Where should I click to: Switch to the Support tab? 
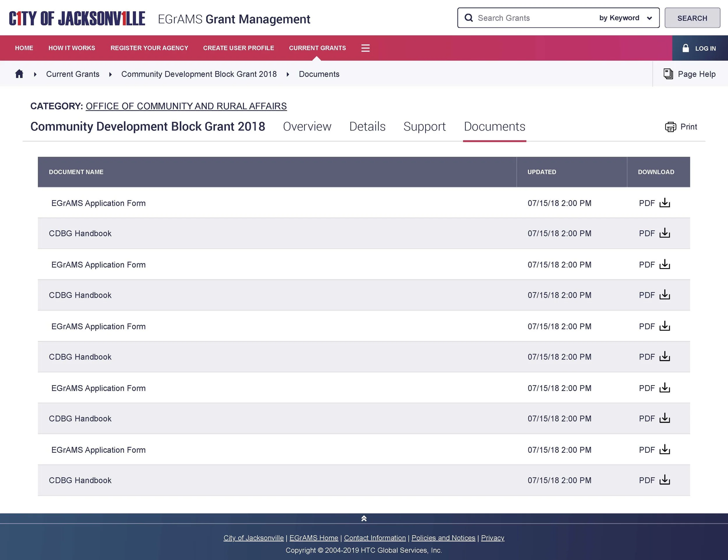tap(424, 127)
